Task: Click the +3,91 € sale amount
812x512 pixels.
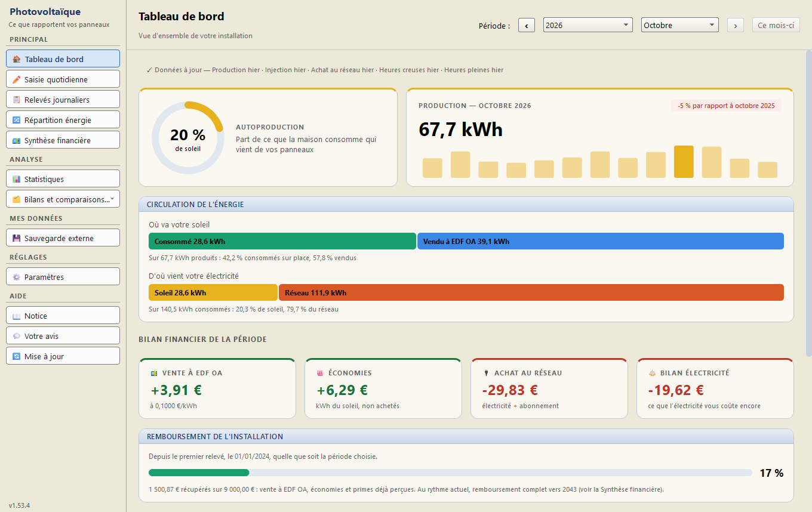Action: pos(176,390)
